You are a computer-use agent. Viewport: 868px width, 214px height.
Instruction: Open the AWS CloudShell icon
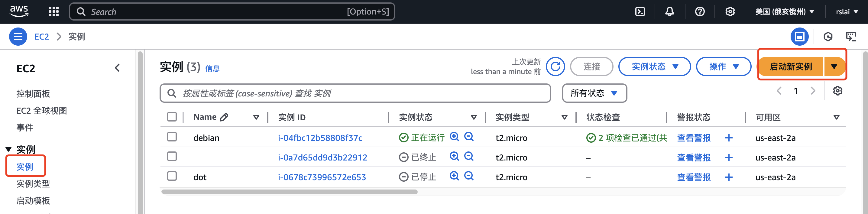(640, 12)
